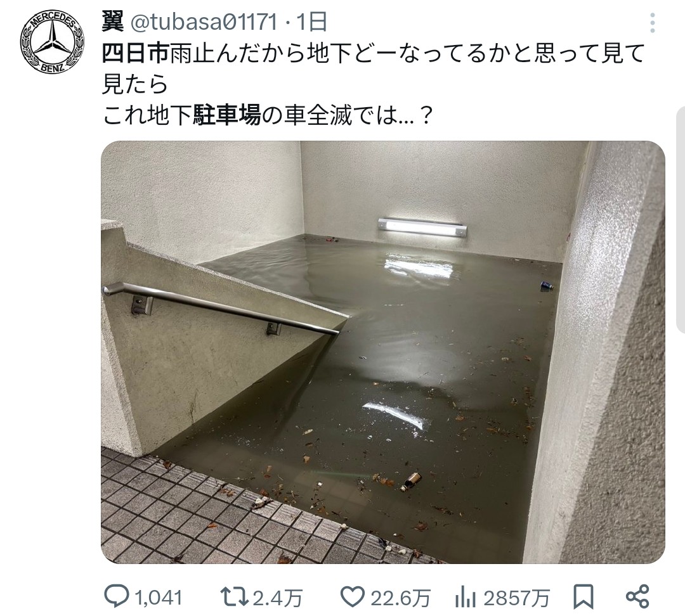Open the three-dot more options menu
Screen dimensions: 685x616
(x=652, y=23)
